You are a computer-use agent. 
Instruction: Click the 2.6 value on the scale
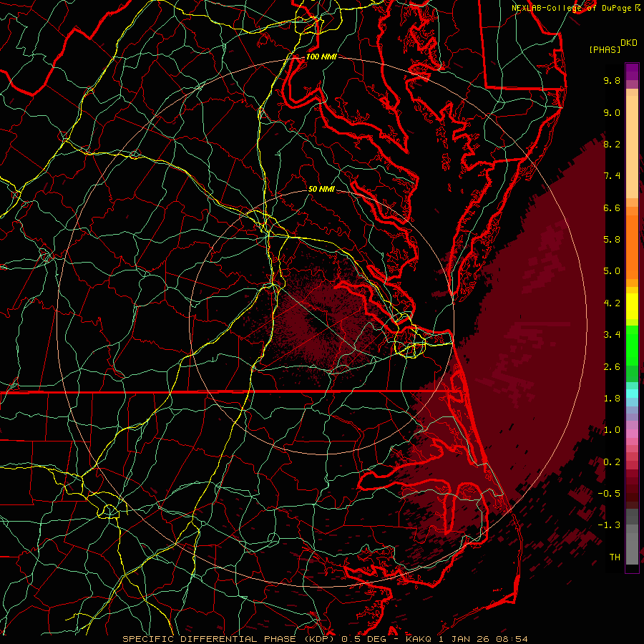click(612, 367)
